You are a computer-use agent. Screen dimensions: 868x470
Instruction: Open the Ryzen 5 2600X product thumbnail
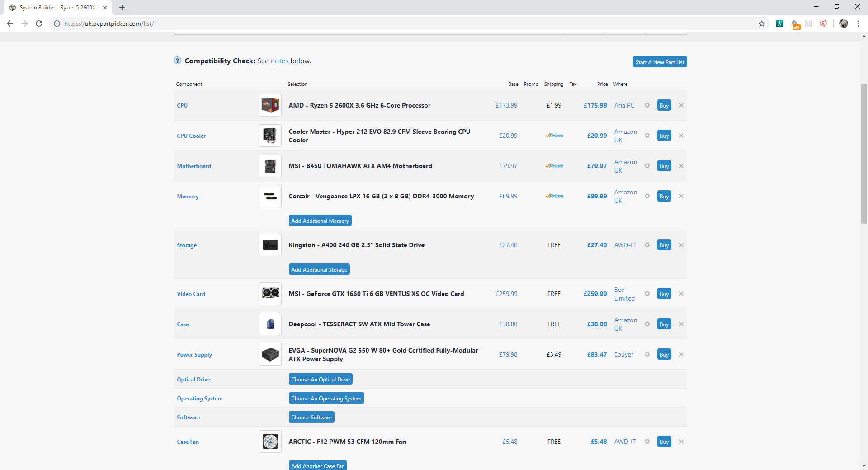270,105
